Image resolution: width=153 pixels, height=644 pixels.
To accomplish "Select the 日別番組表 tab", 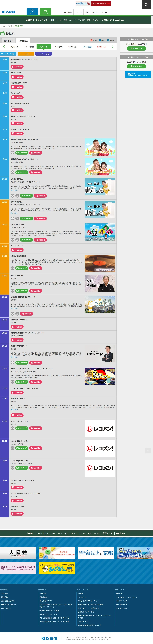I will tap(23, 41).
